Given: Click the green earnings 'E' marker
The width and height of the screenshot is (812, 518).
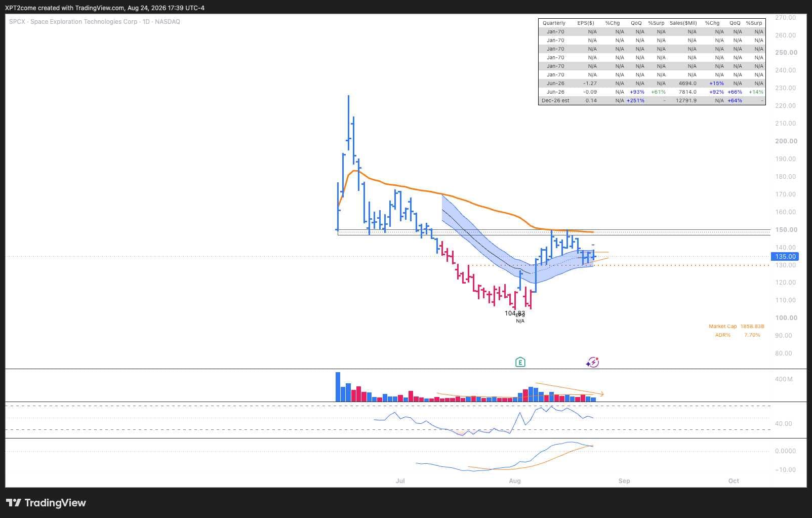Looking at the screenshot, I should tap(520, 362).
